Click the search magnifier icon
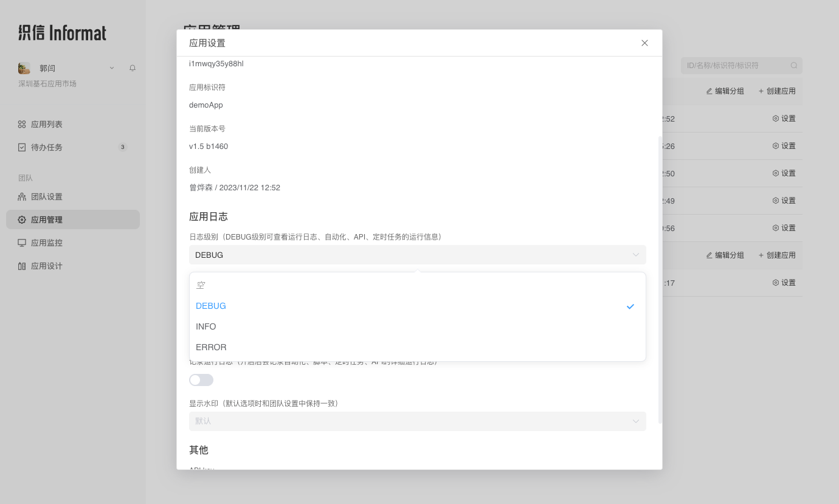Screen dimensions: 839x504 click(794, 65)
